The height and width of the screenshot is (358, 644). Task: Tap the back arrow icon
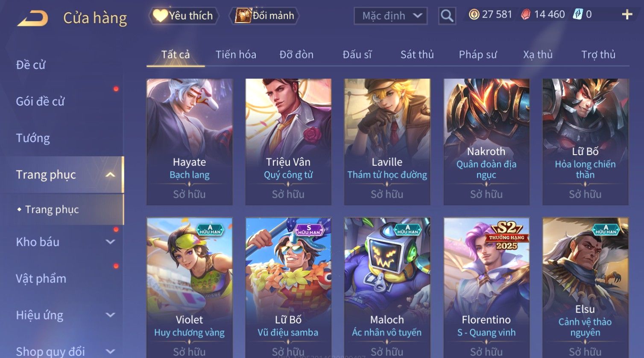pyautogui.click(x=32, y=18)
